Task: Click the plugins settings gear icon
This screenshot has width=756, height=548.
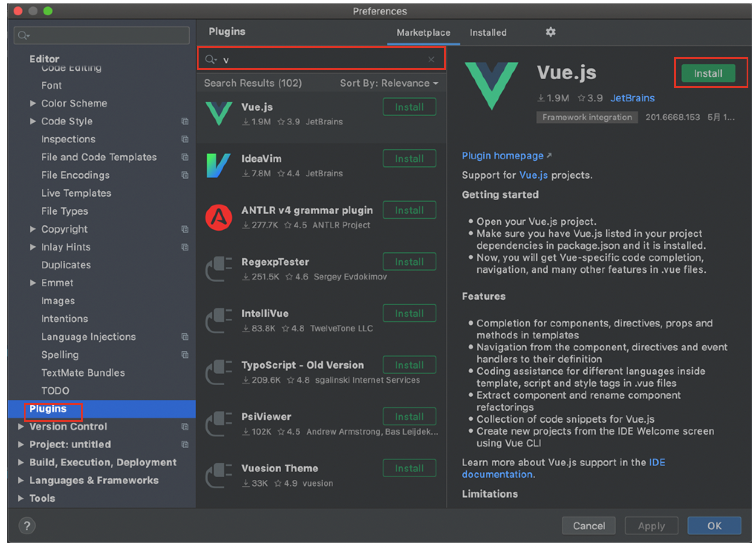Action: point(551,32)
